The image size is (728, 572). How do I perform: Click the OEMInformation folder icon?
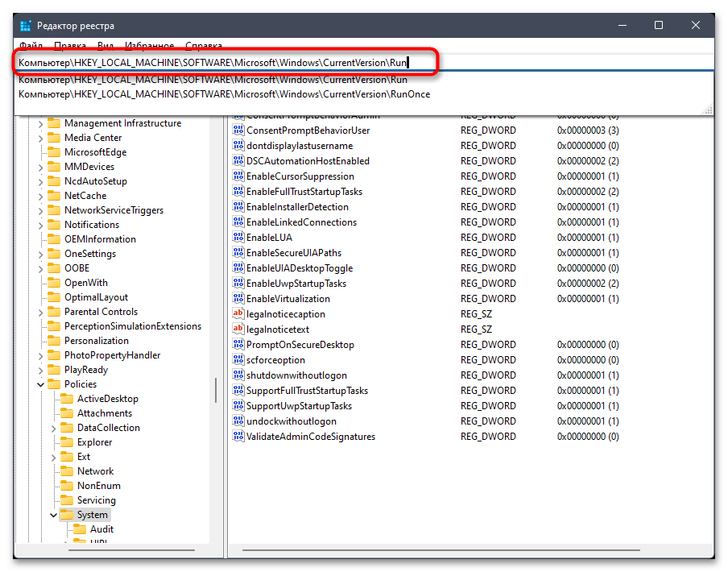click(x=54, y=239)
